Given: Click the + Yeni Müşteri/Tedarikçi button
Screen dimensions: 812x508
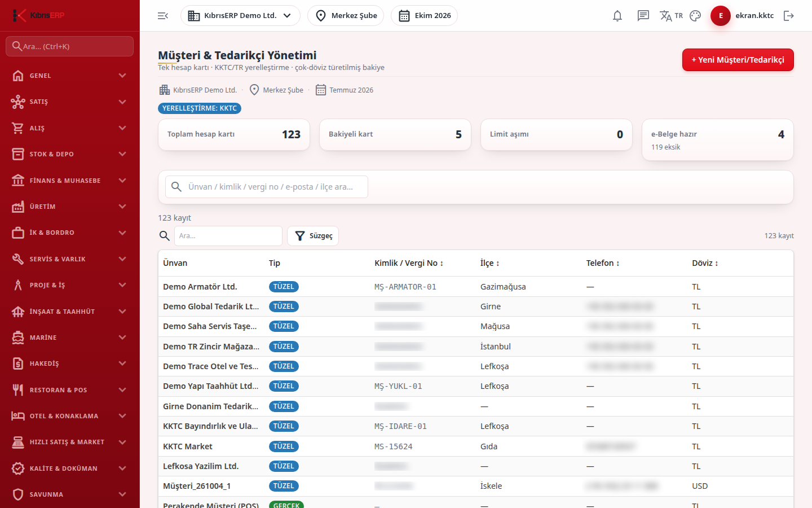Looking at the screenshot, I should 738,60.
